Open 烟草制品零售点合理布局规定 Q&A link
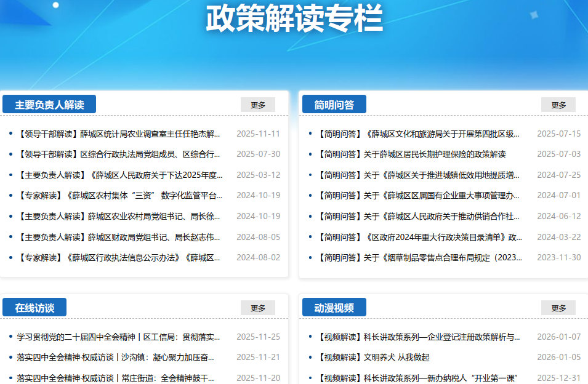The image size is (588, 384). click(419, 258)
